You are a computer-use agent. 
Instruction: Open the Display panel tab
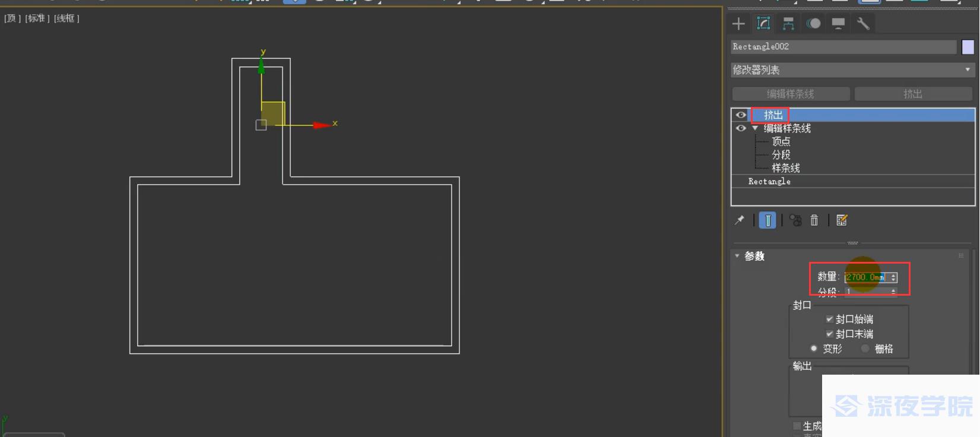[838, 24]
